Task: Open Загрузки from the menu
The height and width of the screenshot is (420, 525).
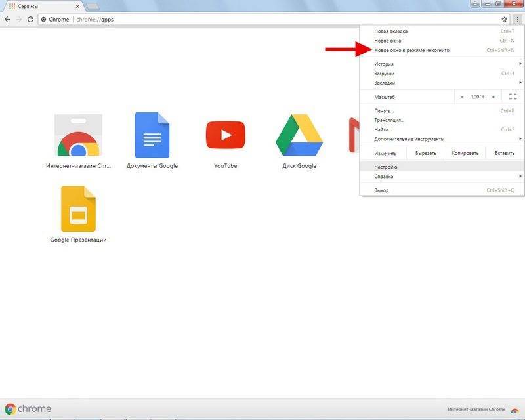Action: (x=442, y=73)
